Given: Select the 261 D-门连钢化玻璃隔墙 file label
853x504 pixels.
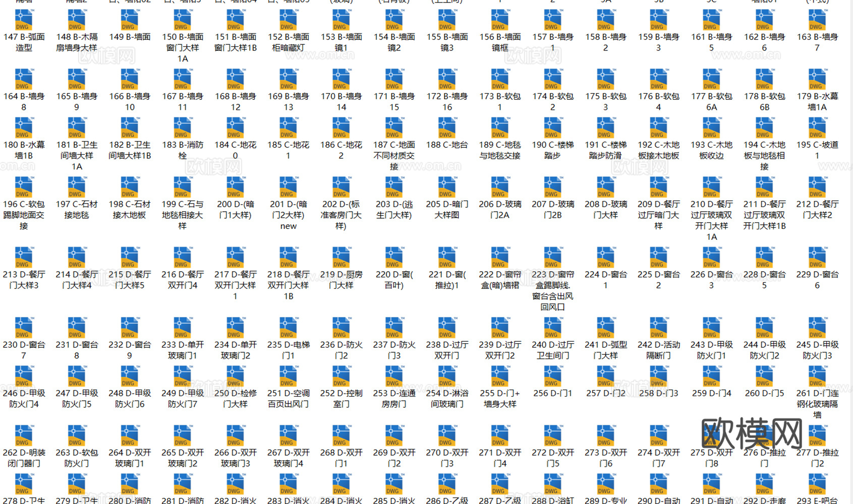Looking at the screenshot, I should 817,404.
